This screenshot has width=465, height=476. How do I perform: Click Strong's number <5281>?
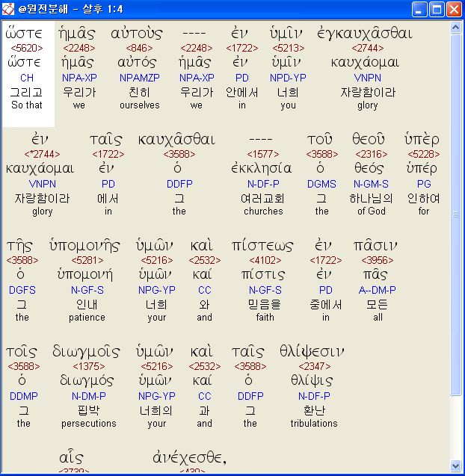tap(87, 261)
